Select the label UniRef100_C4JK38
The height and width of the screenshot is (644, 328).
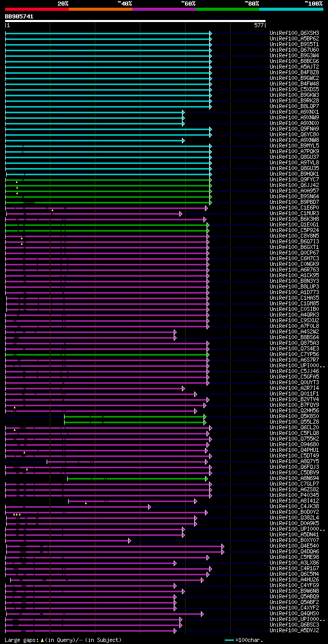(294, 506)
